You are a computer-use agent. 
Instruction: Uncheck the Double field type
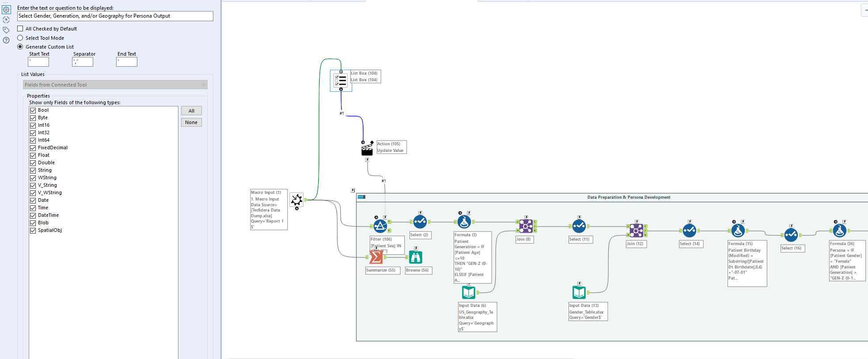tap(33, 163)
